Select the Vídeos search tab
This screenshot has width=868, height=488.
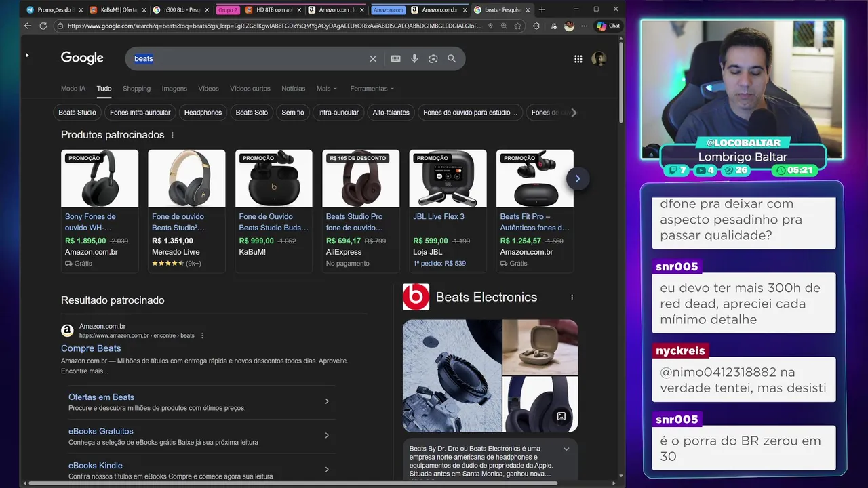pyautogui.click(x=208, y=89)
